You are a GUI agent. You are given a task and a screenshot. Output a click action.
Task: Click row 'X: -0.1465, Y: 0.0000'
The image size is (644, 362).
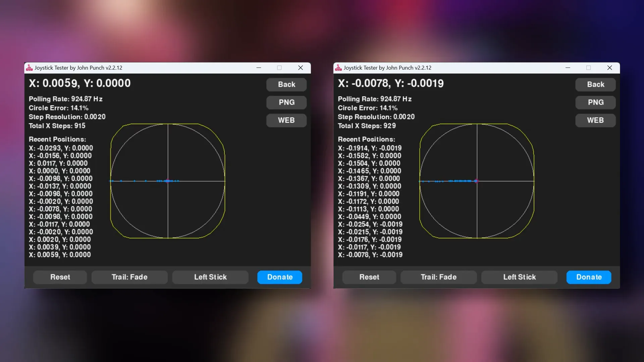(x=369, y=171)
